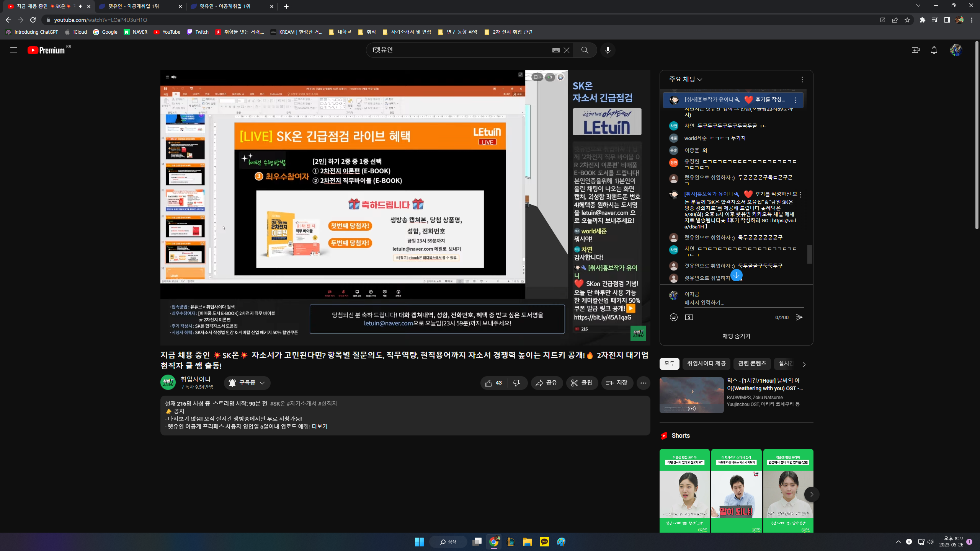Expand the 주요 채팅 chat mode dropdown
Screen dimensions: 980x551
point(686,80)
